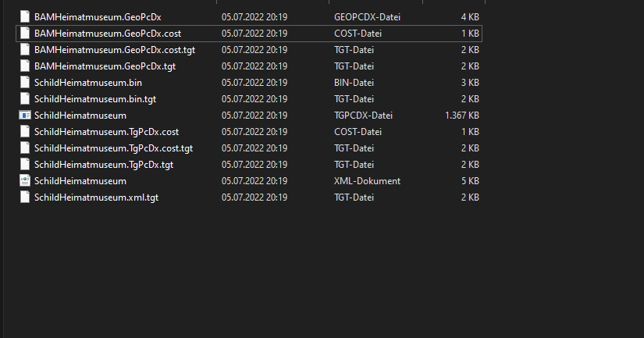Select the BAMHeimatmuseum.GeoPcDx.tgt file name

click(x=105, y=66)
